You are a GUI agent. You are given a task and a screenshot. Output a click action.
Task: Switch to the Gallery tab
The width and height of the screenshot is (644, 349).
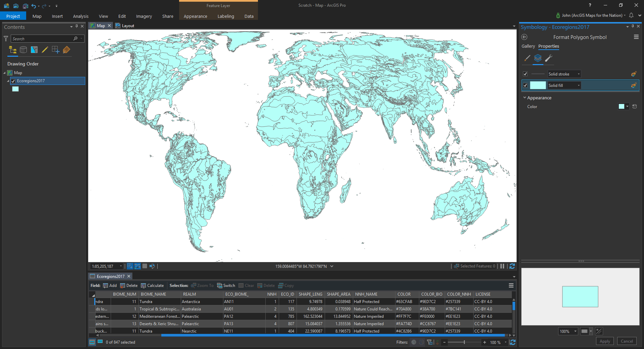click(x=528, y=46)
